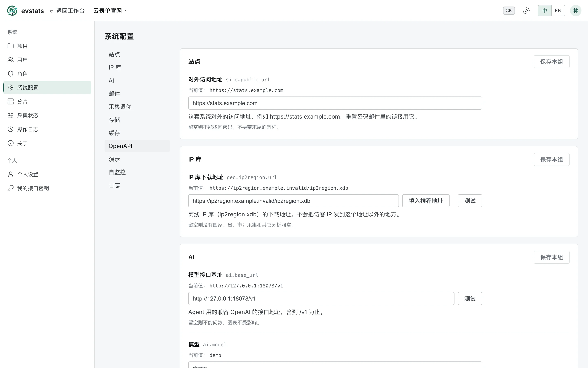The image size is (588, 368).
Task: Click the 填入推荐地址 button
Action: click(x=426, y=201)
